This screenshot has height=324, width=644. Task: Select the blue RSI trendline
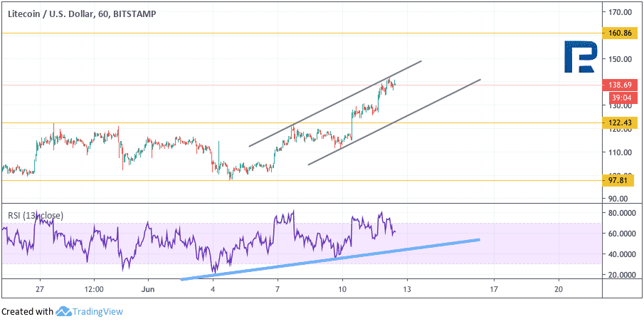[x=330, y=259]
